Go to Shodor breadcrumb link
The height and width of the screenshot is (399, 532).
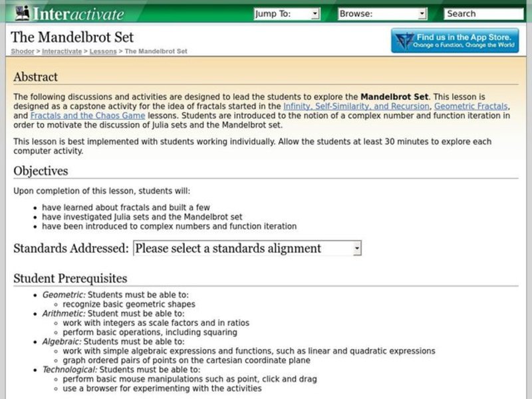(x=23, y=51)
